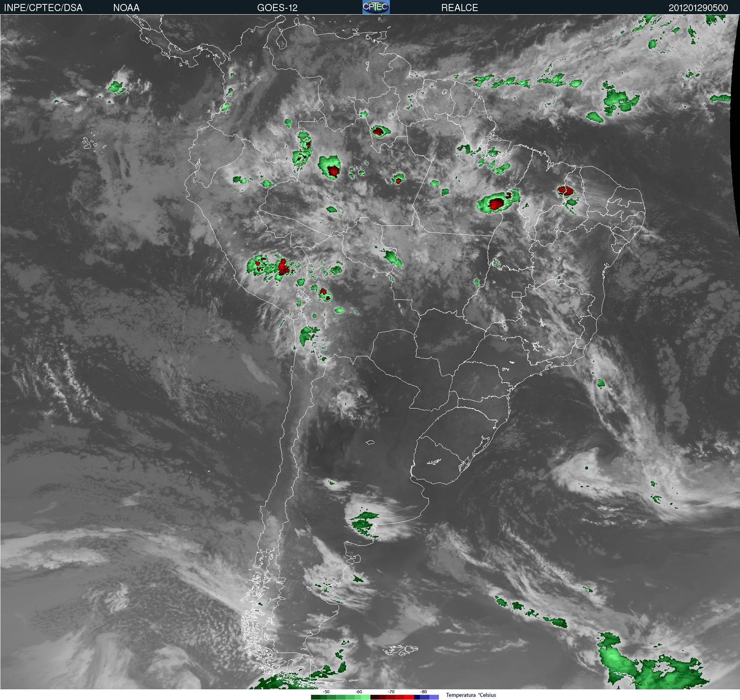Click the -60 value on temperature scale
The image size is (740, 700).
coord(359,692)
